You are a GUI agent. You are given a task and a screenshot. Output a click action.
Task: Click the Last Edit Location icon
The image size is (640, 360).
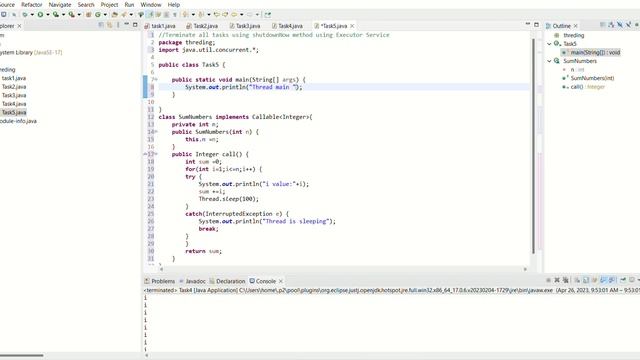coord(217,14)
